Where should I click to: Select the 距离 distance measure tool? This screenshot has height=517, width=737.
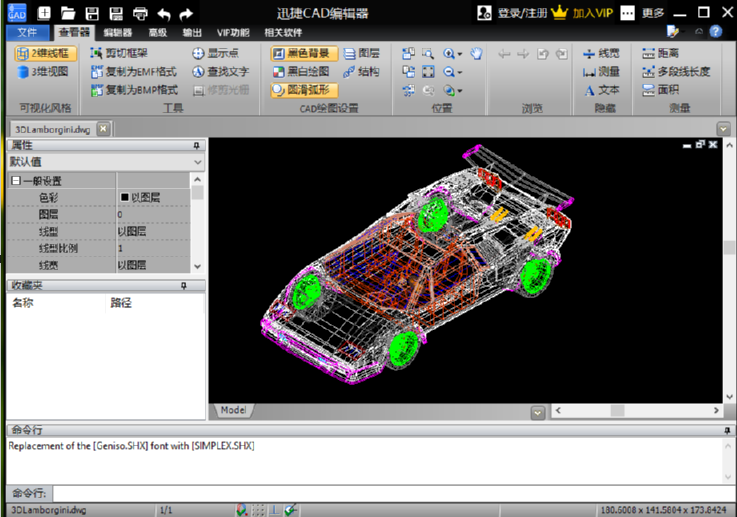[x=660, y=54]
